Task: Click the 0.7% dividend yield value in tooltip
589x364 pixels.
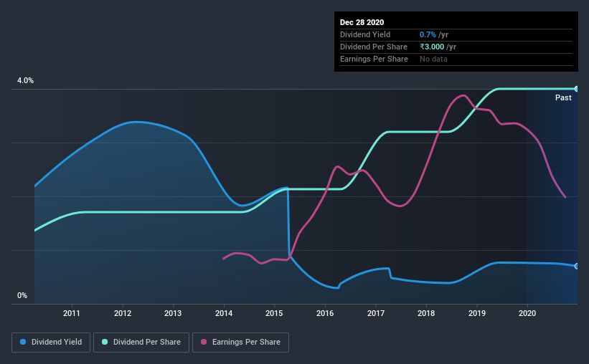Action: tap(428, 34)
